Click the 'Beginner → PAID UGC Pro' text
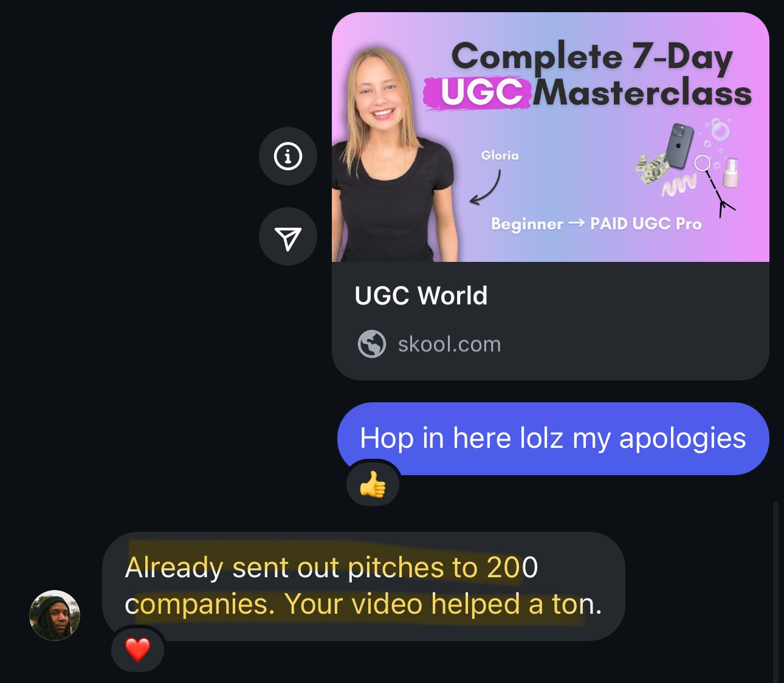Screen dimensions: 784x683 (x=596, y=224)
